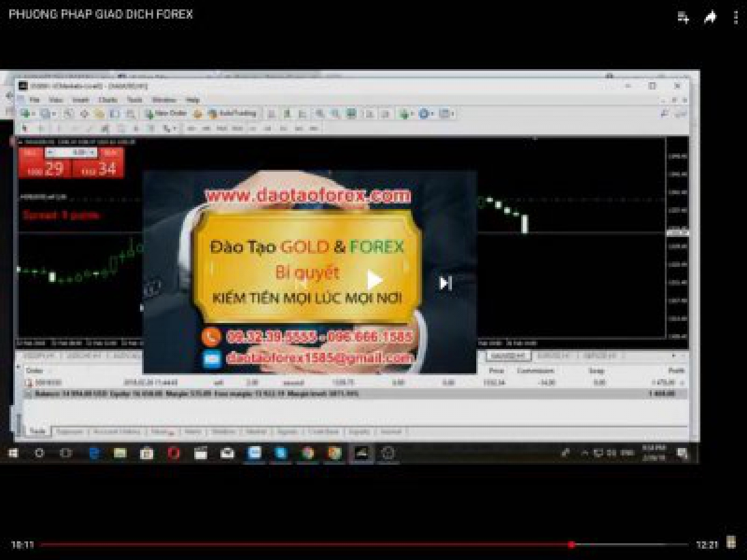Expand the Templates dropdown arrow
The width and height of the screenshot is (747, 560).
[x=453, y=114]
